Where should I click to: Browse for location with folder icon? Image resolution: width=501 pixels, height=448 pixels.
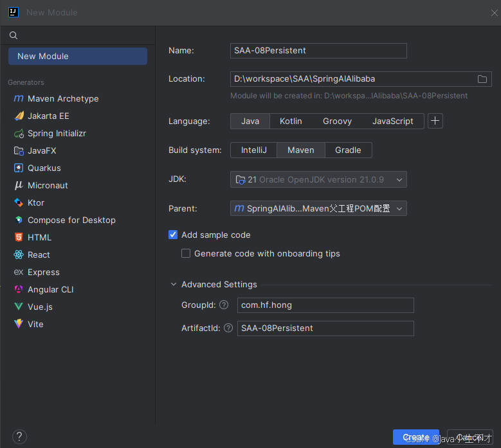482,79
